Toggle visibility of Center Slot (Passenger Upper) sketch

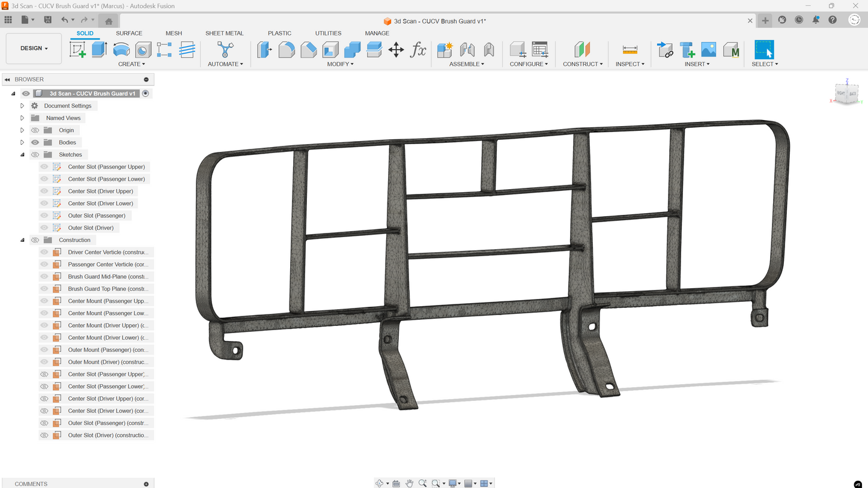point(44,167)
